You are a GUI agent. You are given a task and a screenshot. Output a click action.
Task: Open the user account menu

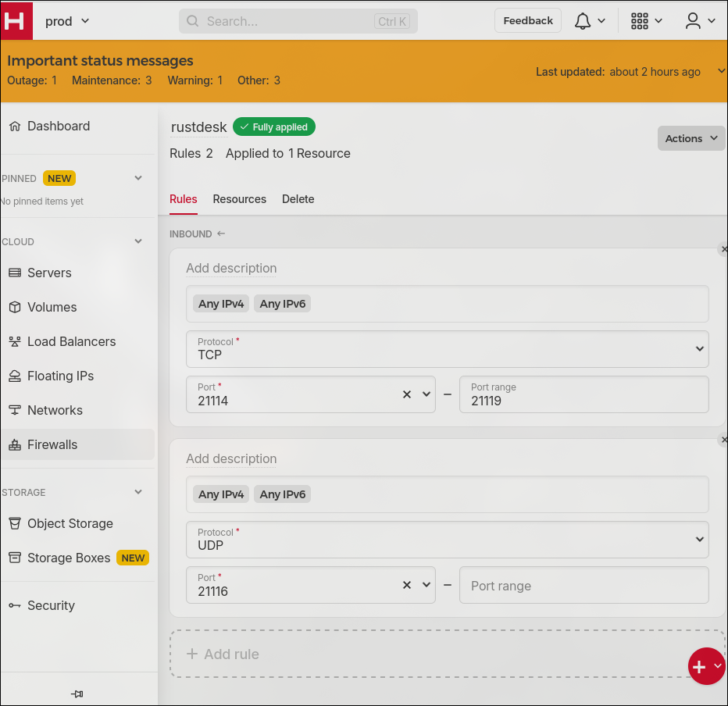pyautogui.click(x=700, y=21)
